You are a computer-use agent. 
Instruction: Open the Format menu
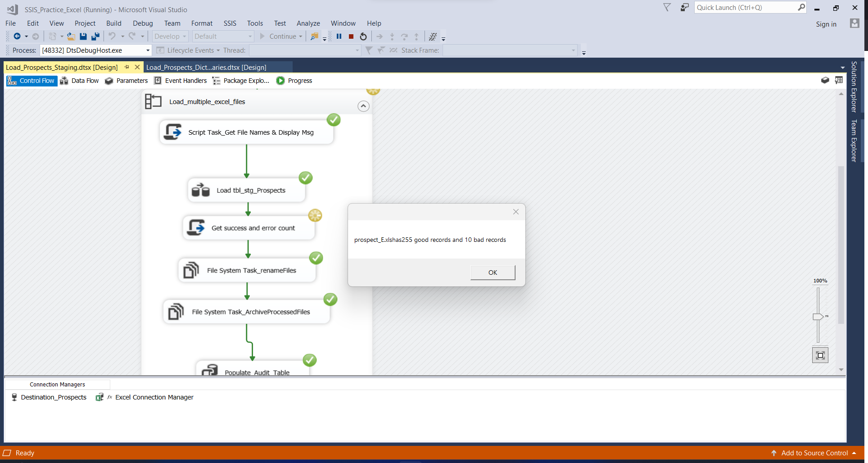(202, 23)
